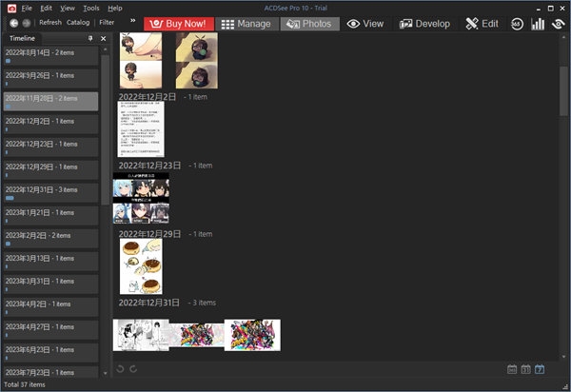Image resolution: width=571 pixels, height=392 pixels.
Task: Select timeline entry 2022年12月23日 - 1 items
Action: [x=50, y=147]
